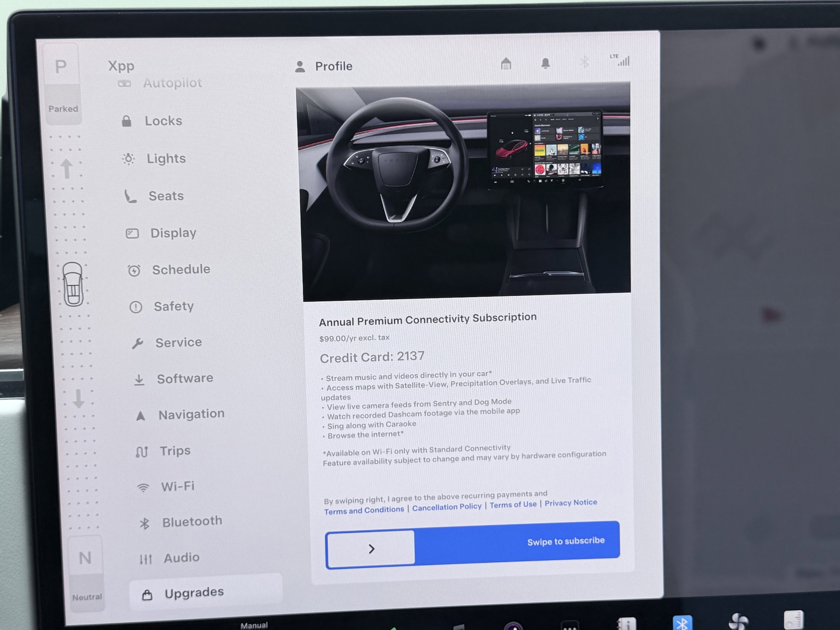Open Terms and Conditions link
The image size is (840, 630).
[x=364, y=510]
